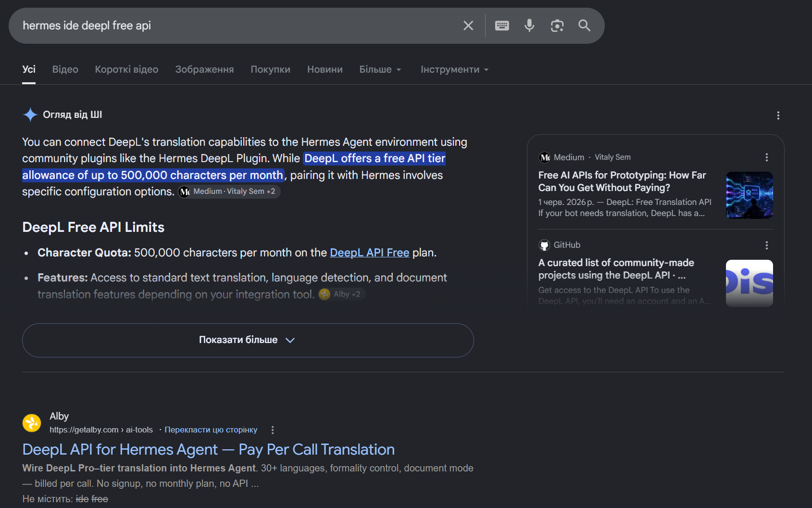Open the Alby result's three-dot menu
The image size is (812, 508).
pyautogui.click(x=273, y=430)
